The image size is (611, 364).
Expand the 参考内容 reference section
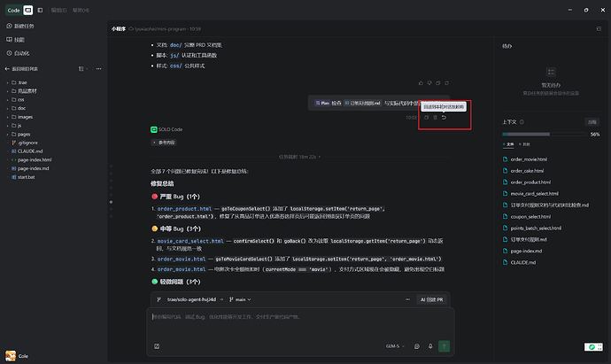coord(164,143)
